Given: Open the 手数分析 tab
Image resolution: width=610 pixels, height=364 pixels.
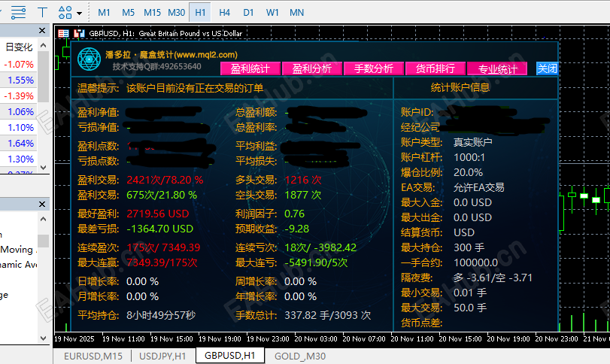Looking at the screenshot, I should point(374,69).
